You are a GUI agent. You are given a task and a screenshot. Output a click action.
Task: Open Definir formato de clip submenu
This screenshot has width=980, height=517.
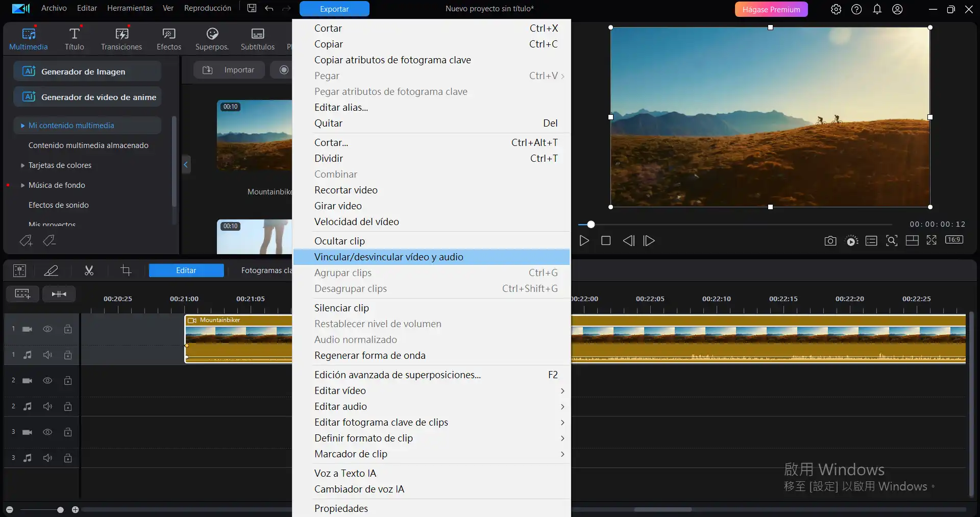(x=432, y=438)
